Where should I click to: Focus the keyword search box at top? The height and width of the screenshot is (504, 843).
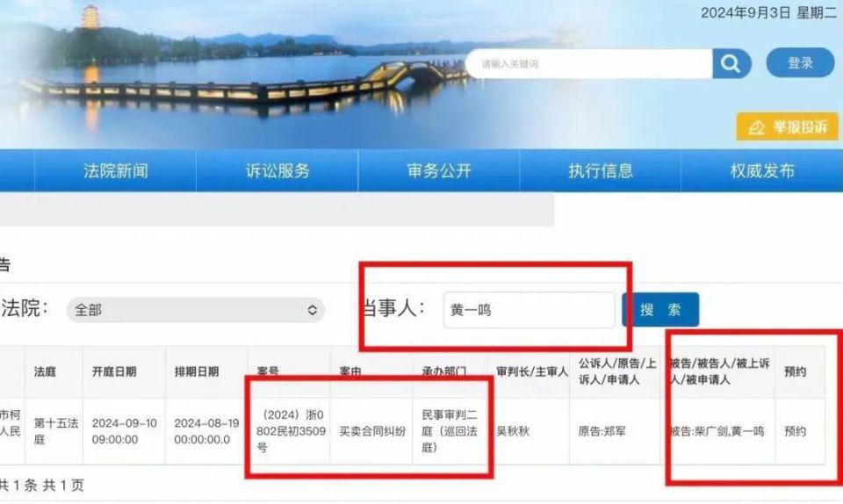click(589, 64)
